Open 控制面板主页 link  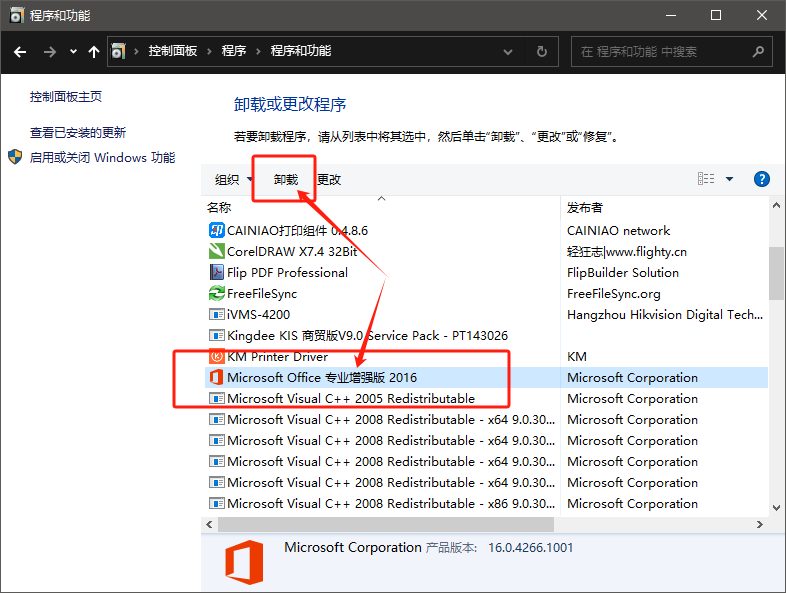click(x=66, y=97)
